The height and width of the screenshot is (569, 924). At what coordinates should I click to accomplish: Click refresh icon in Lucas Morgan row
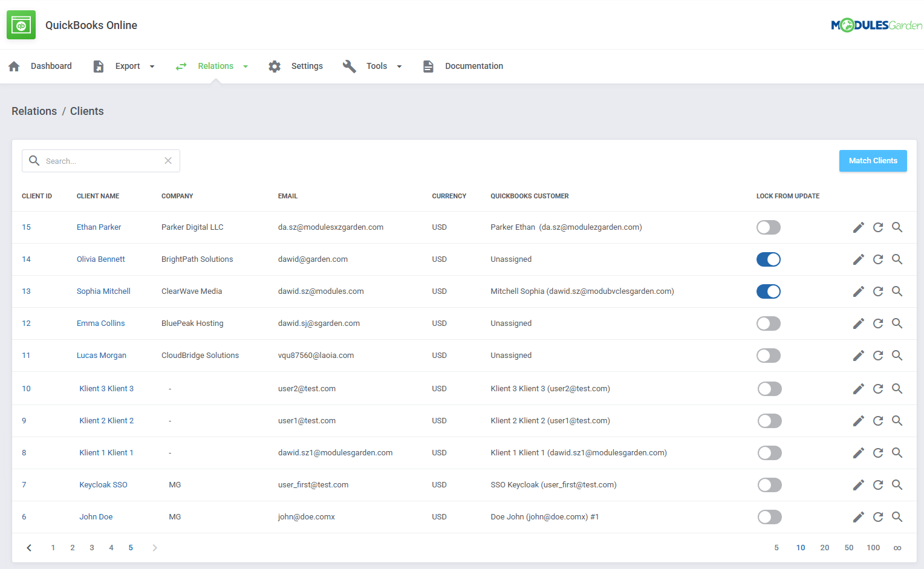pos(878,356)
